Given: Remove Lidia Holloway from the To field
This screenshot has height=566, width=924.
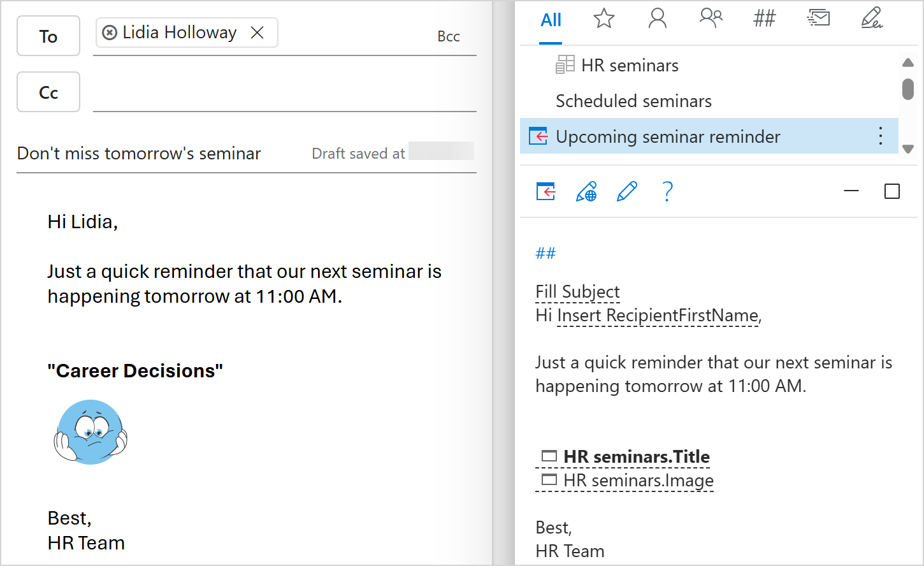Looking at the screenshot, I should (257, 32).
